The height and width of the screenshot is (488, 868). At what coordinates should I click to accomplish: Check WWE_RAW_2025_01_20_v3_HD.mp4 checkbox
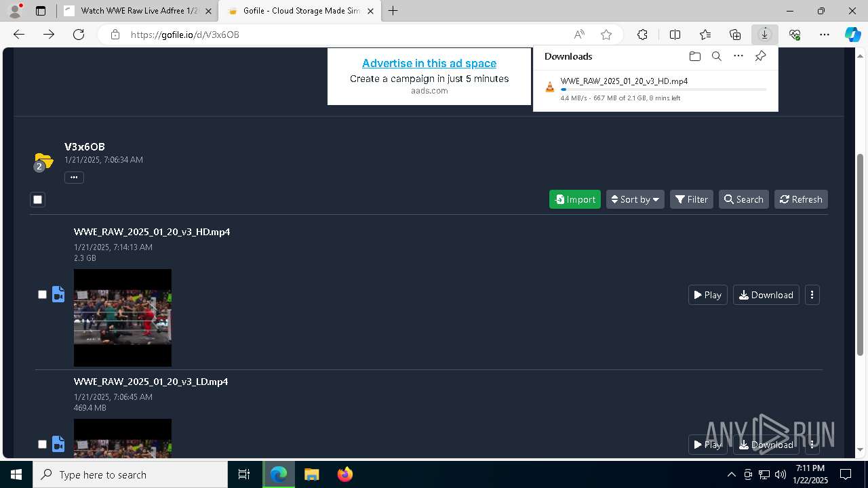pyautogui.click(x=42, y=294)
